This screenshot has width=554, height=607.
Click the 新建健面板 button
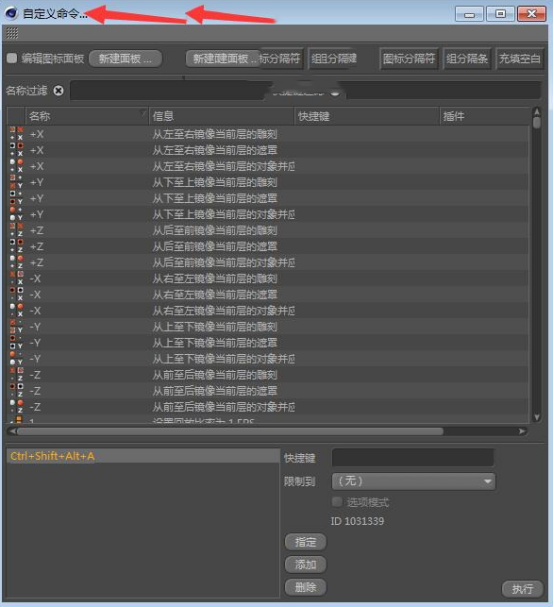(223, 59)
